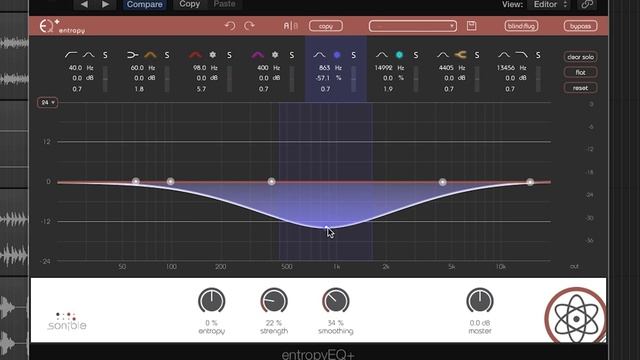Enable the blind/flug mode button

click(521, 26)
